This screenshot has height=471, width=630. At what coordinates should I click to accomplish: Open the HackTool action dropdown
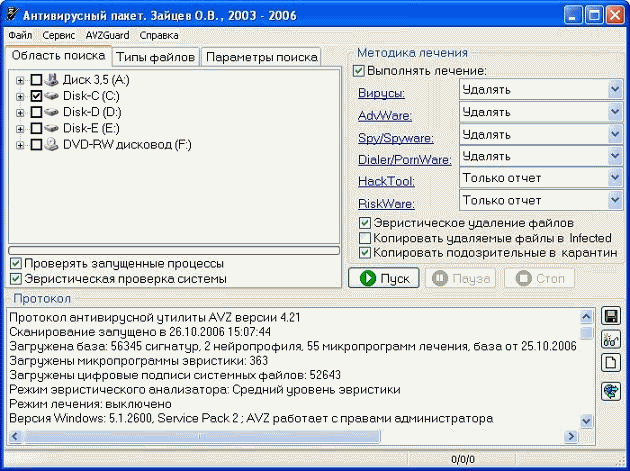[x=615, y=178]
